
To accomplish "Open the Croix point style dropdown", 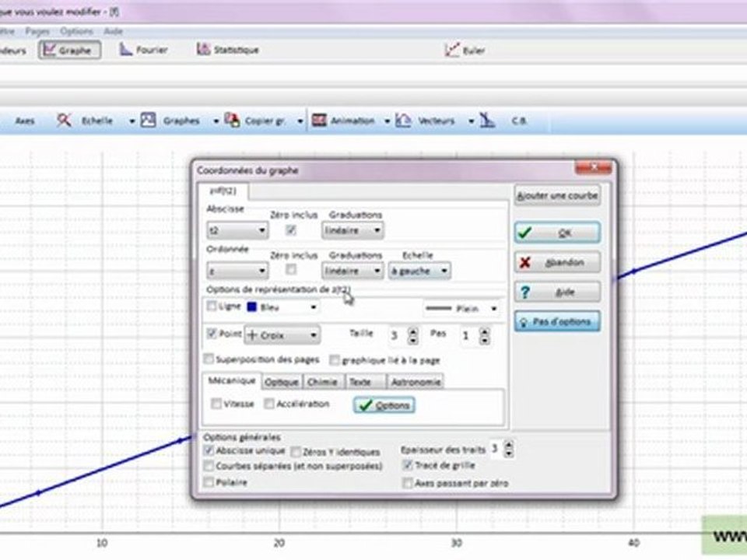I will point(282,335).
